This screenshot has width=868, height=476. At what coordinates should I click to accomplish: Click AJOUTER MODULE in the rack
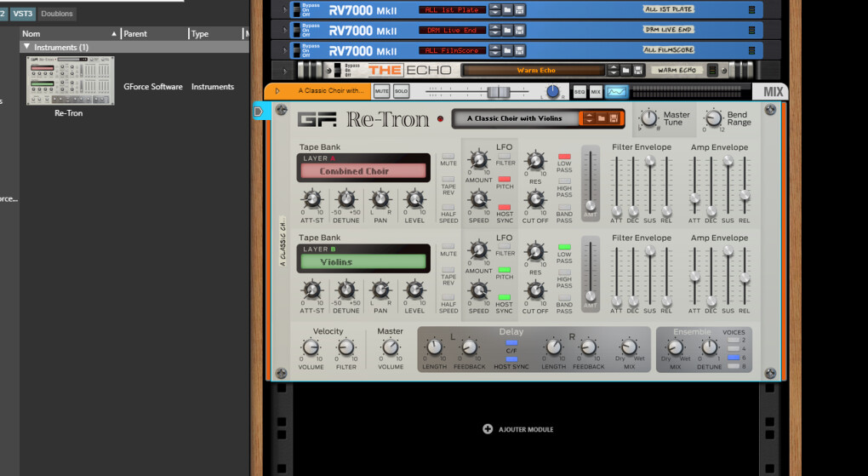[x=518, y=429]
